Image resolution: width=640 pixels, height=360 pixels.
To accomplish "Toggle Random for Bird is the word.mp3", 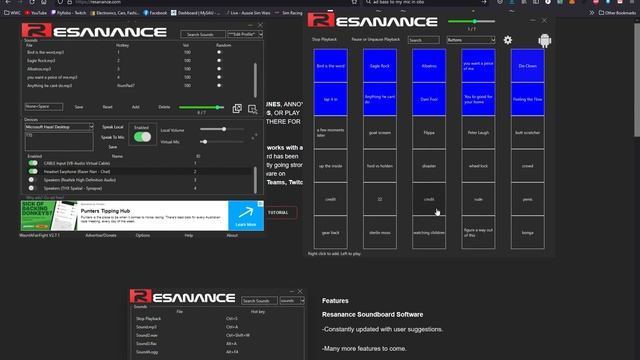I will click(219, 52).
